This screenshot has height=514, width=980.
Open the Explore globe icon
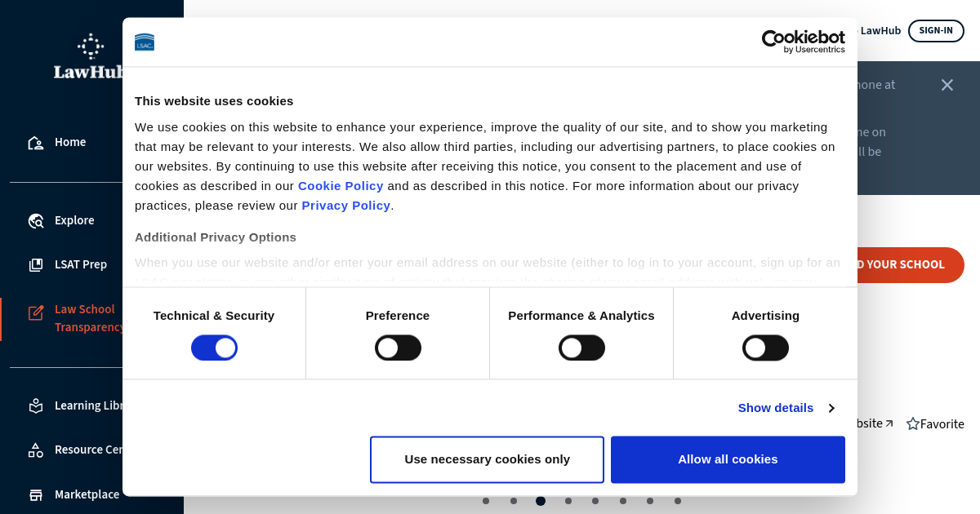36,221
